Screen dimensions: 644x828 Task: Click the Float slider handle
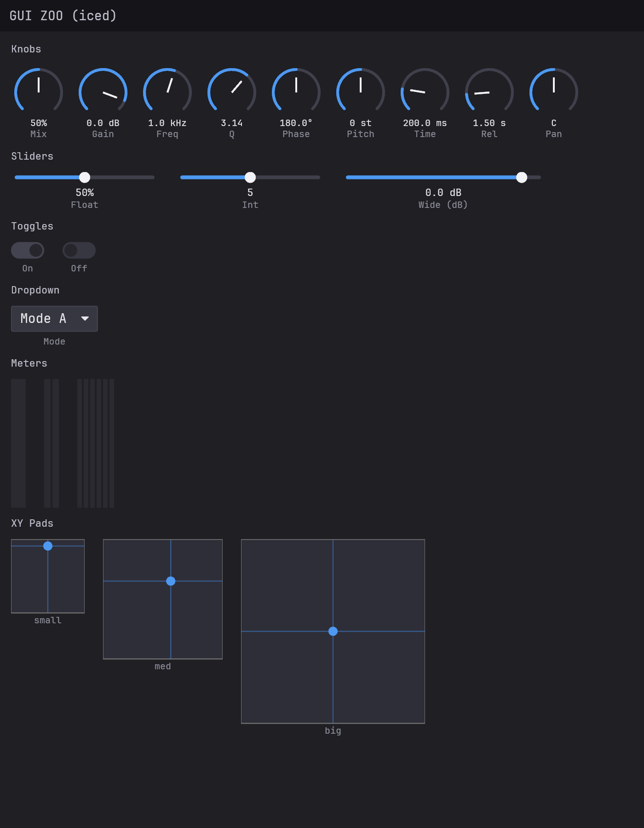pos(85,177)
